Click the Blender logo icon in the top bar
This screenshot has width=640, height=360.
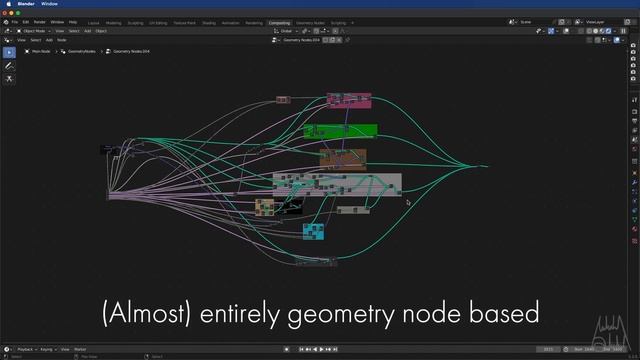tap(6, 22)
